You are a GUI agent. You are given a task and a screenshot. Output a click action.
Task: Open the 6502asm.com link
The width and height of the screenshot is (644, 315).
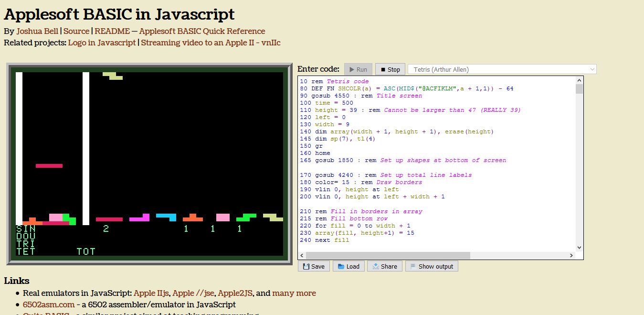[x=49, y=304]
